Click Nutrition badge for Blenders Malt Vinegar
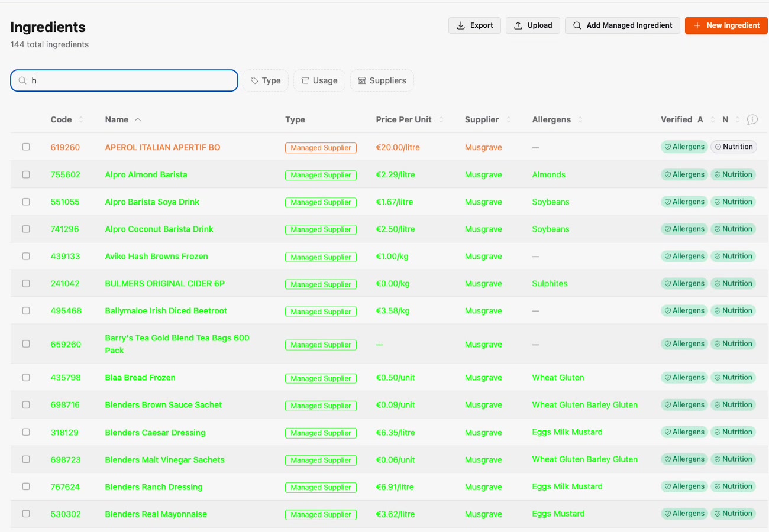The image size is (769, 532). (734, 459)
